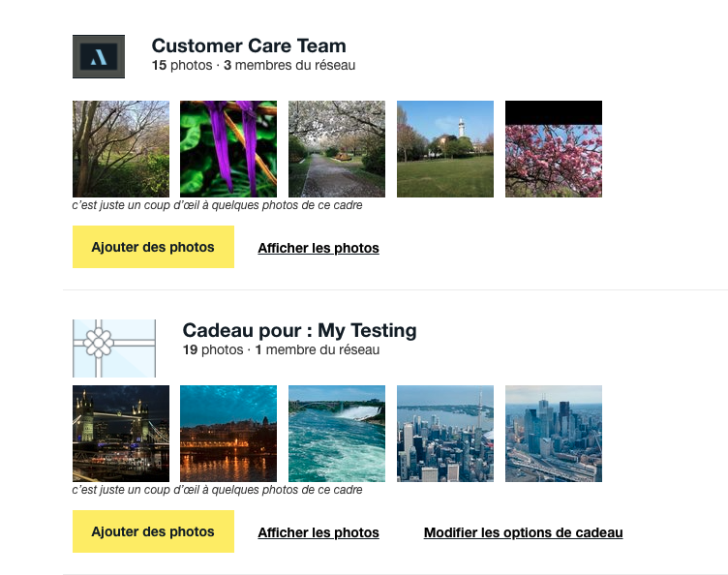Select the purple flower petals photo

(228, 149)
